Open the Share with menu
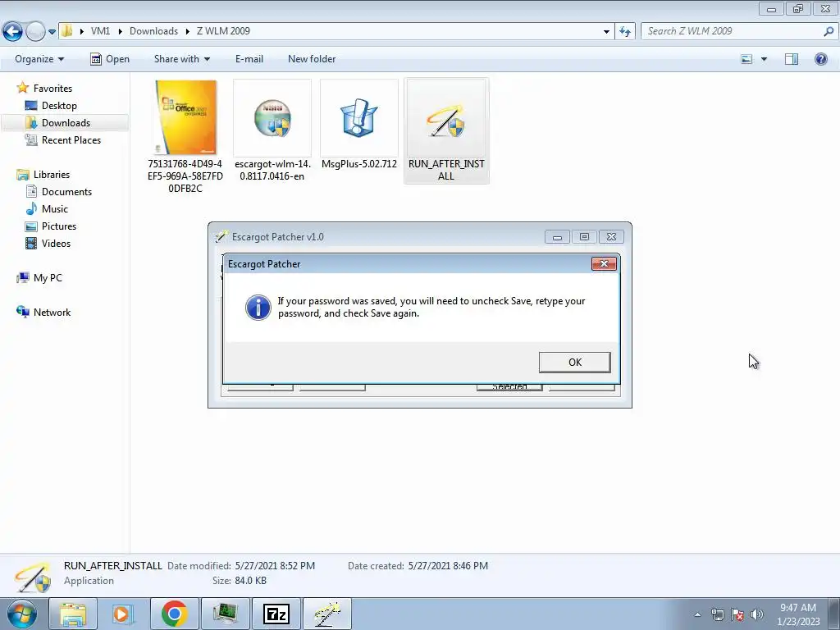Viewport: 840px width, 630px height. click(181, 59)
